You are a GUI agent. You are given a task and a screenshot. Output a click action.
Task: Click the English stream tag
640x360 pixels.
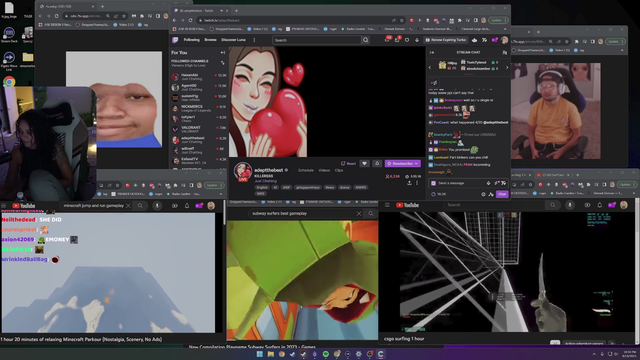[x=262, y=187]
